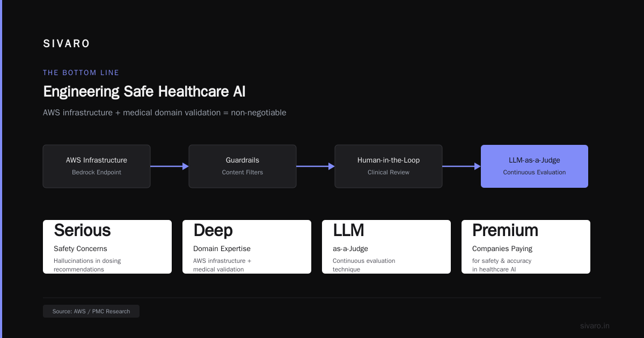644x338 pixels.
Task: Select the Guardrails Content Filters box
Action: coord(243,166)
